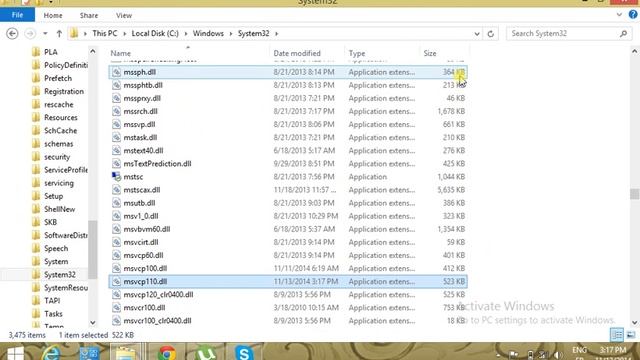The image size is (640, 360).
Task: Open the View ribbon tab
Action: coord(124,16)
